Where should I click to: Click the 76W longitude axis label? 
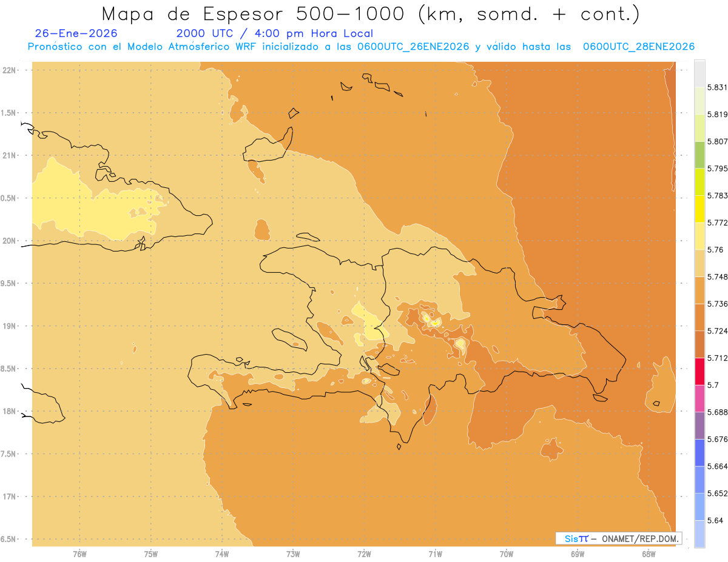pyautogui.click(x=79, y=553)
